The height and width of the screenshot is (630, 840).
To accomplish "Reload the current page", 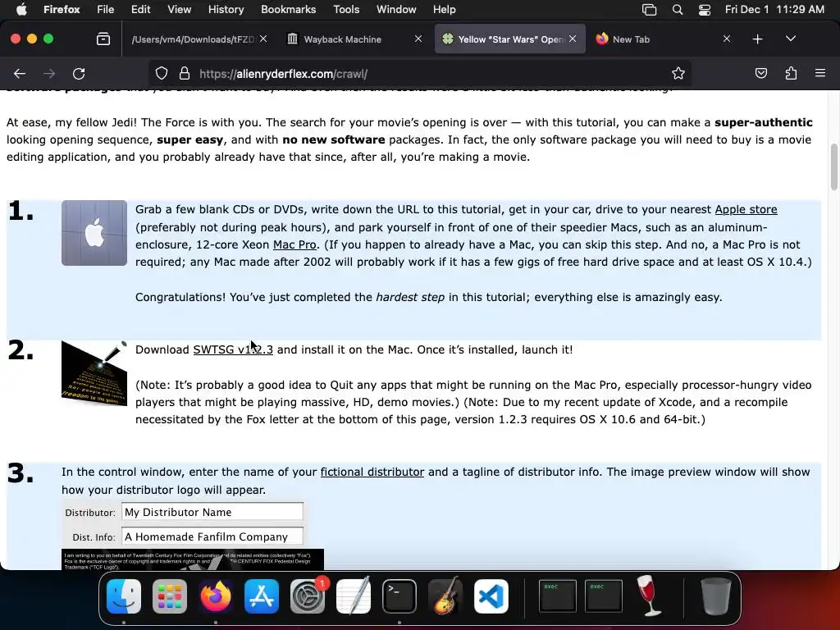I will point(79,74).
